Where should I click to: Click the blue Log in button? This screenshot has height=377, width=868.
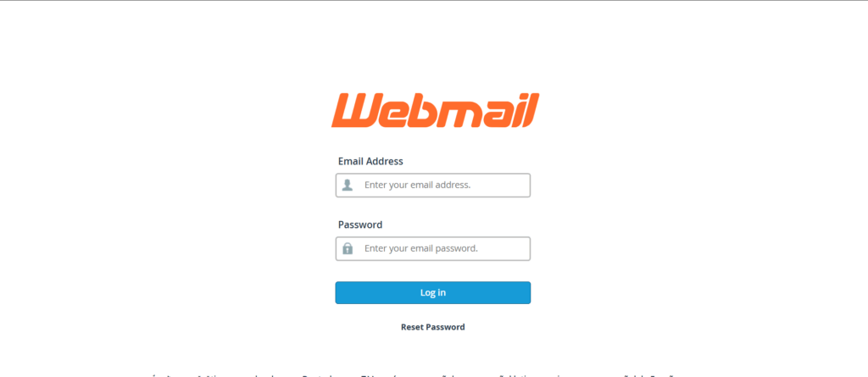(433, 293)
